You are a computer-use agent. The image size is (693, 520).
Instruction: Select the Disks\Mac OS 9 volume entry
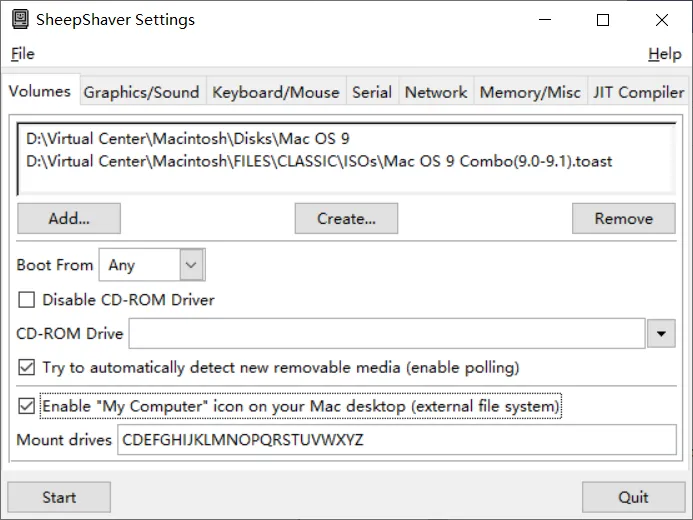(188, 139)
